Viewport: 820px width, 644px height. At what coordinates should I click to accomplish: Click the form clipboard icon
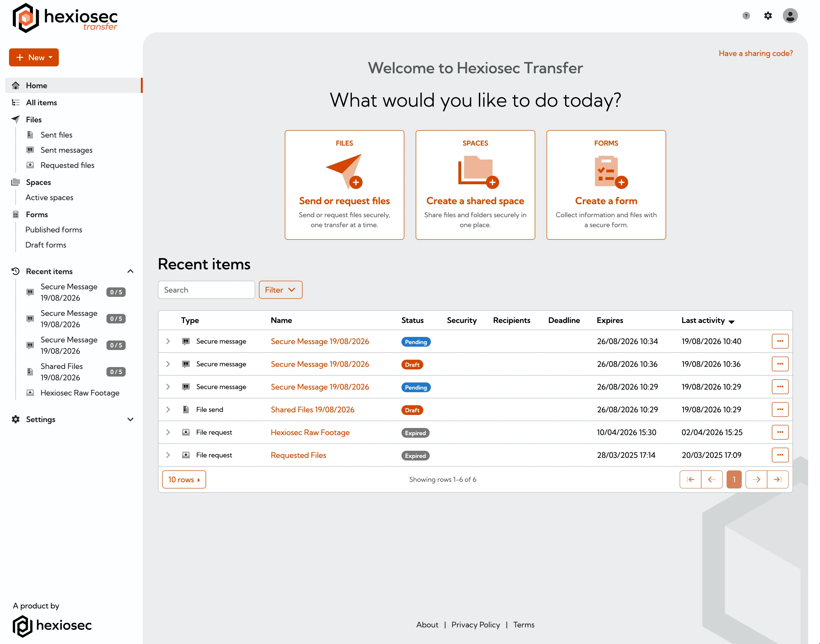coord(611,172)
